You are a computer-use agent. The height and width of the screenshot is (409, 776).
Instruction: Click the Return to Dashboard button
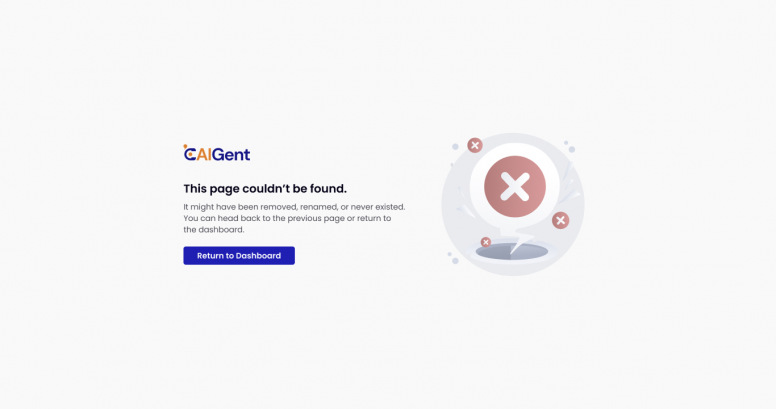point(239,256)
